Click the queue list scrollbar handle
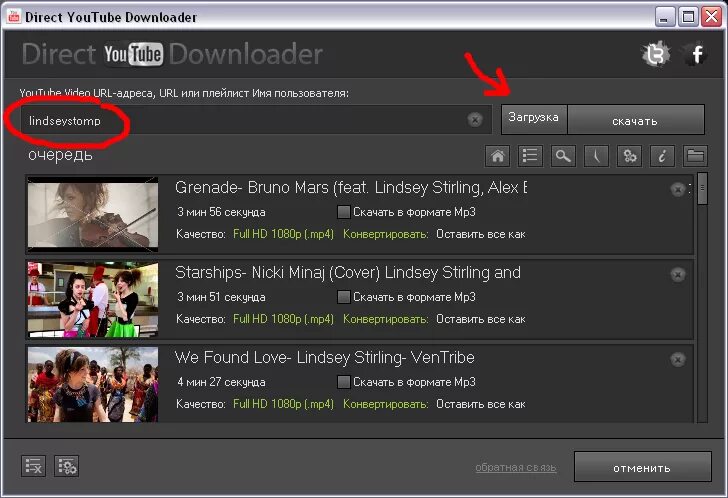This screenshot has width=728, height=498. click(x=702, y=188)
